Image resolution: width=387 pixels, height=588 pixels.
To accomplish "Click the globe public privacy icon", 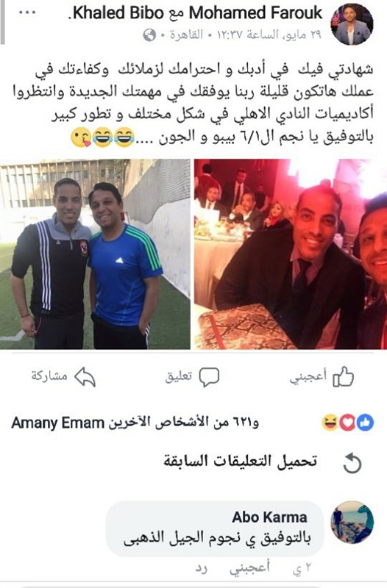I will [149, 35].
